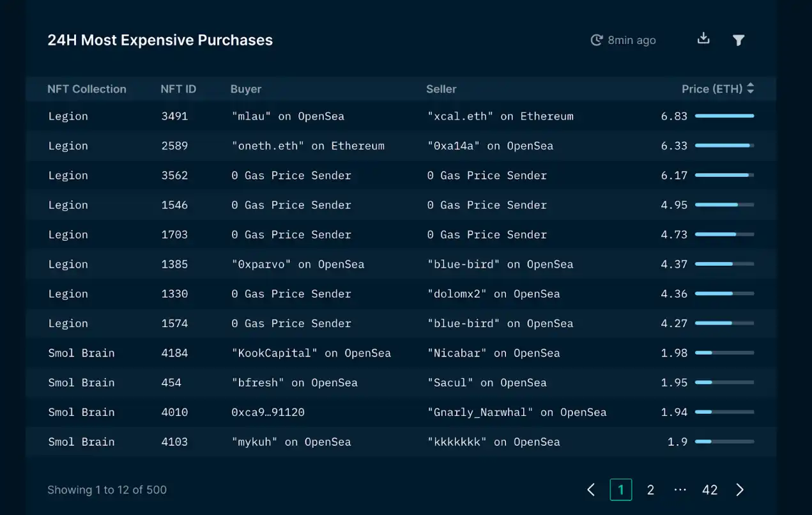Click NFT ID 4103

pos(174,442)
